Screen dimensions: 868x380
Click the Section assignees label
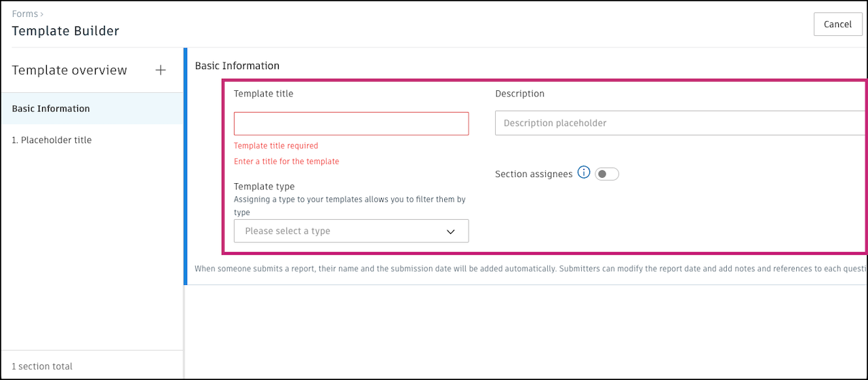click(x=534, y=174)
